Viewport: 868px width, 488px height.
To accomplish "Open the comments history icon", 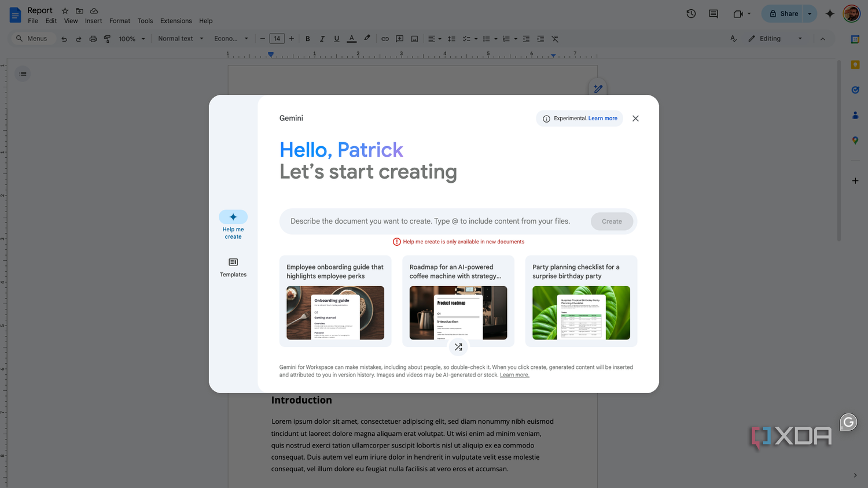I will pos(713,14).
